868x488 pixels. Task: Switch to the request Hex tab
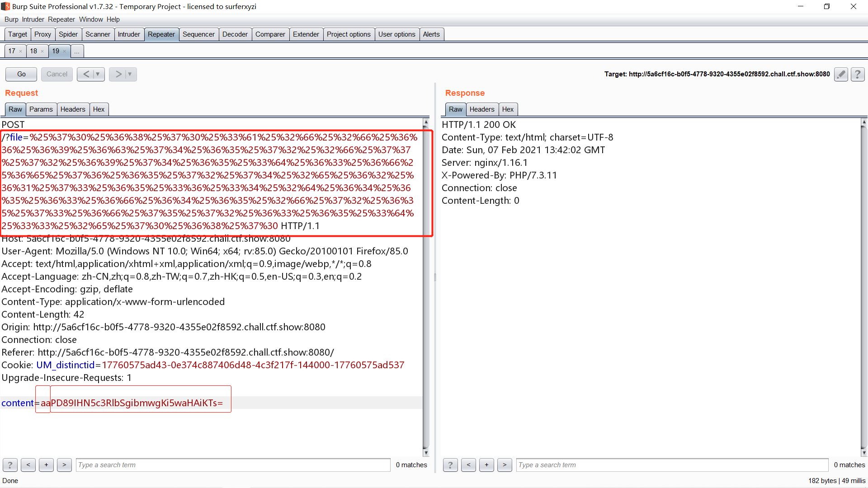coord(99,109)
